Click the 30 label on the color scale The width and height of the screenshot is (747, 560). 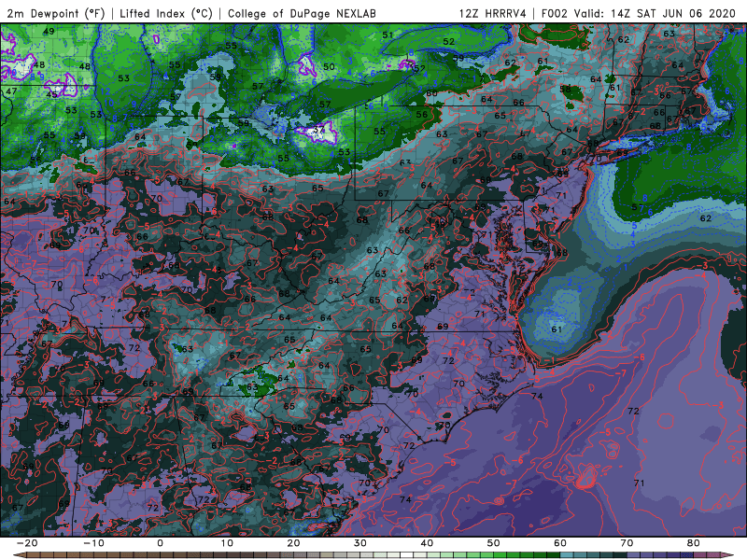click(360, 543)
